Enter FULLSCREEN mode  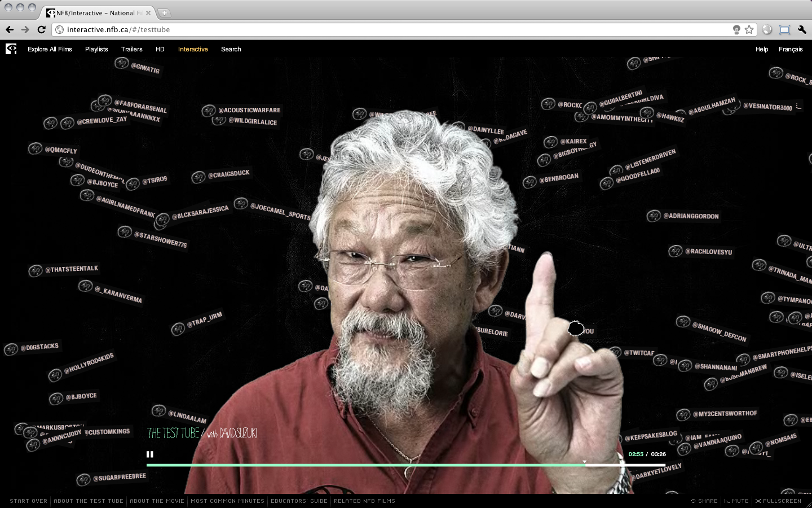coord(778,501)
